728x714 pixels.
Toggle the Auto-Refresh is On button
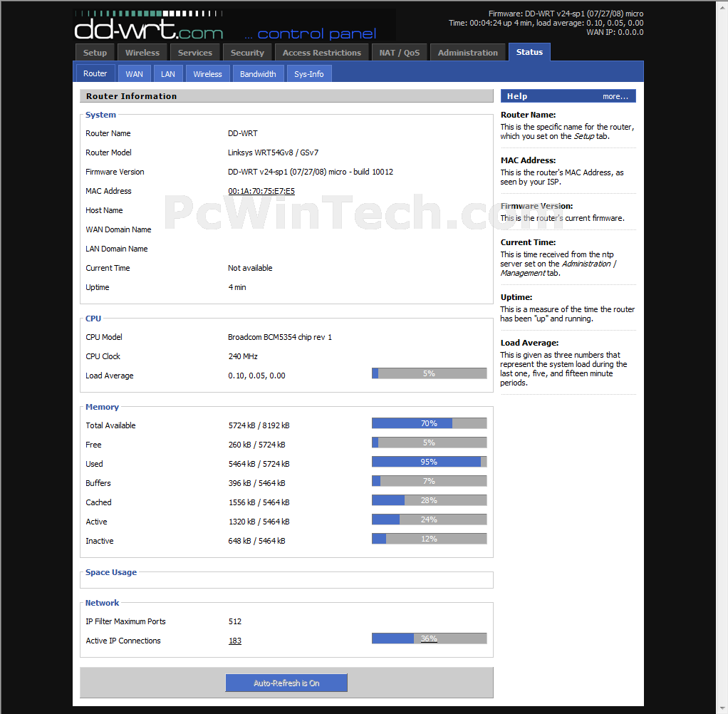(x=286, y=683)
